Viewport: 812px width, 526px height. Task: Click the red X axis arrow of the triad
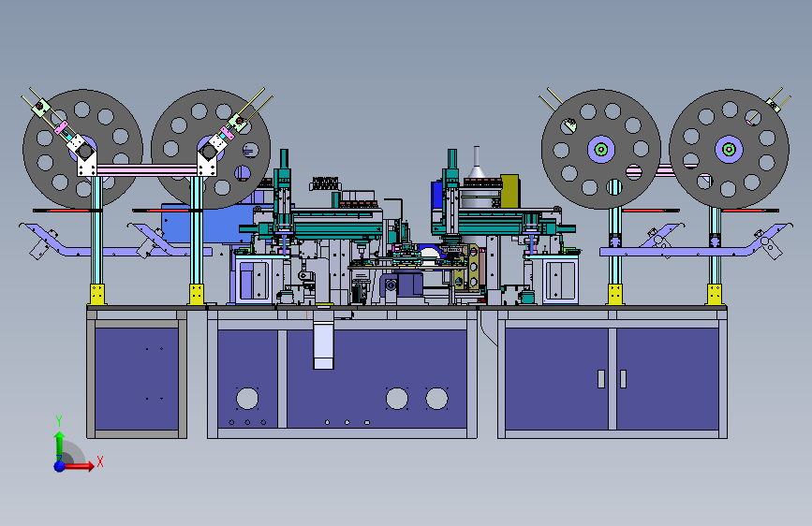pyautogui.click(x=79, y=466)
